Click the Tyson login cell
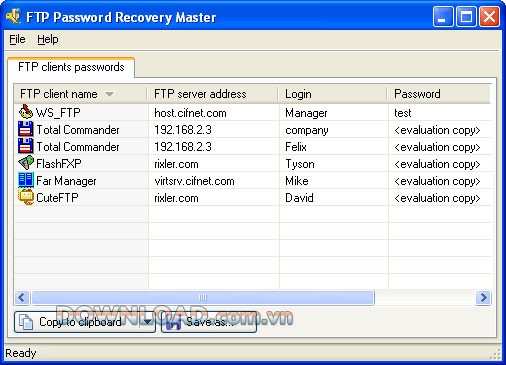 (x=300, y=164)
